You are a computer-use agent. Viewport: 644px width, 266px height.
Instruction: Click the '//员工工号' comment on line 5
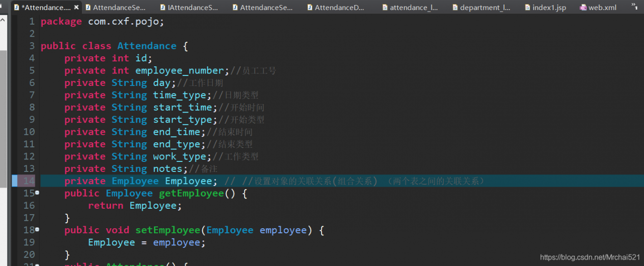tap(253, 71)
